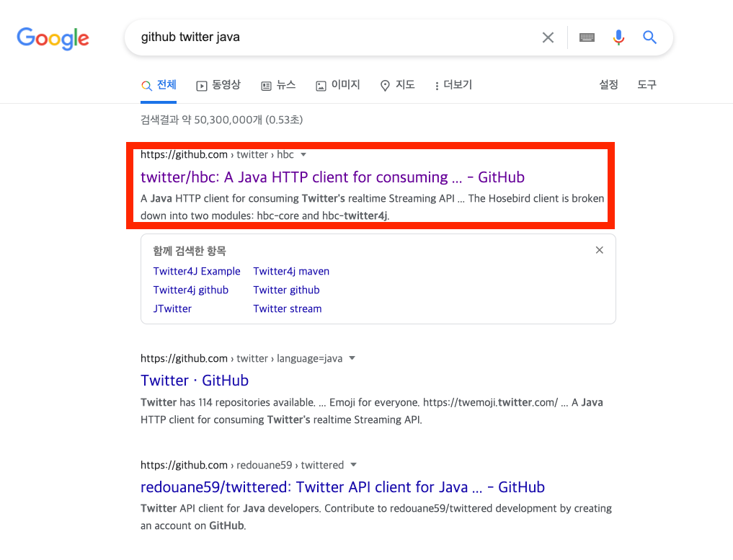Click the URL text https://github.com › twitter › hbc
Screen dimensions: 733x560
[x=218, y=155]
